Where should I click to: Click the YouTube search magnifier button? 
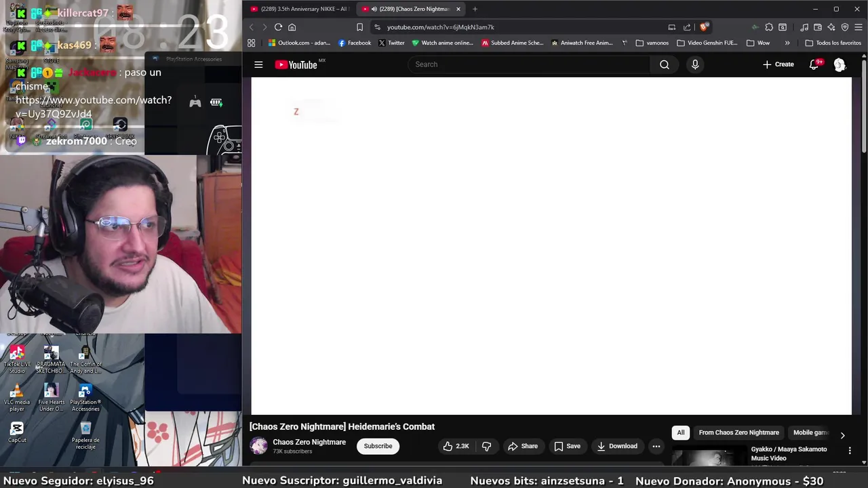point(665,64)
